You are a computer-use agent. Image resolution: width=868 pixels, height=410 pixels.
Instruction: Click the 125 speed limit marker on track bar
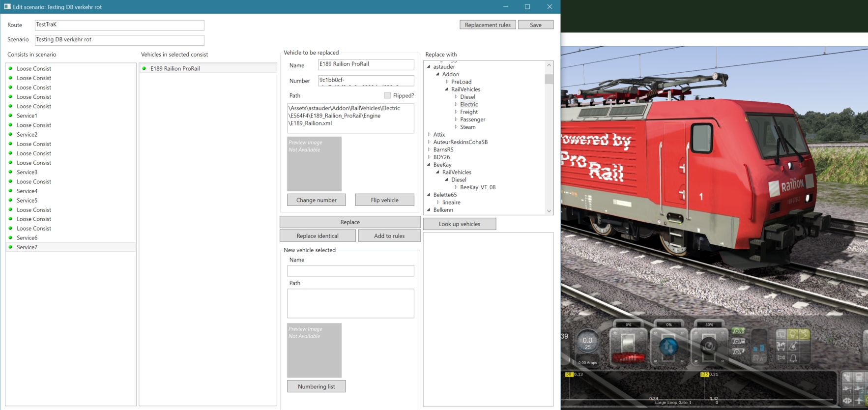coord(704,374)
